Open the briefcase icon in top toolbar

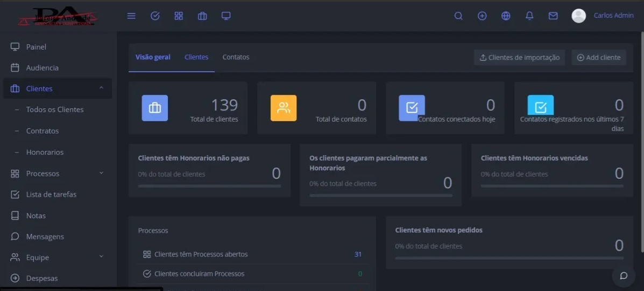click(202, 16)
